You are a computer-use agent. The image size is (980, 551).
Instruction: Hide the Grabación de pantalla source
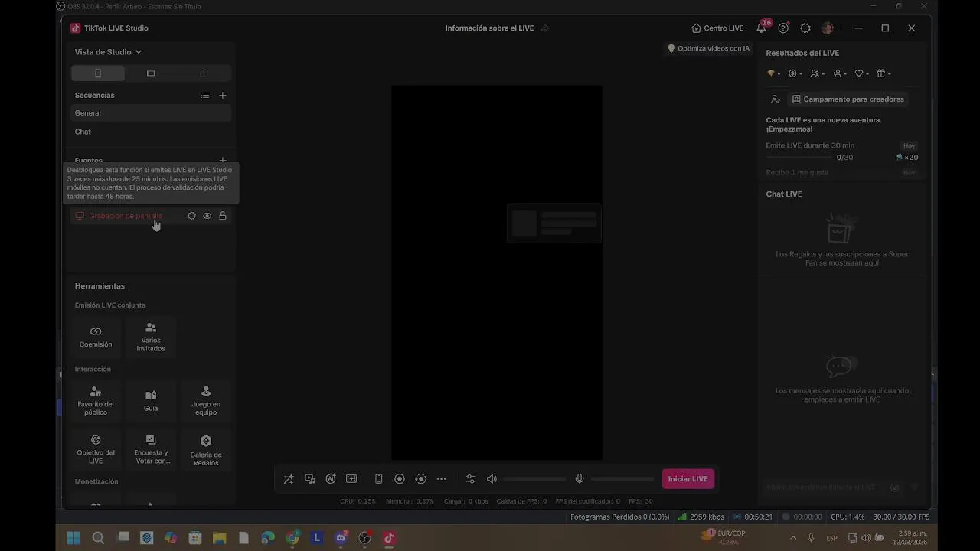tap(207, 216)
